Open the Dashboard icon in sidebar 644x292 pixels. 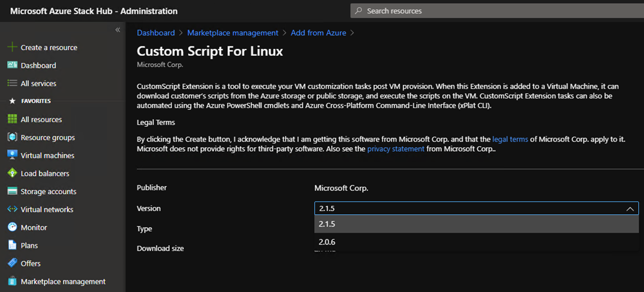12,66
